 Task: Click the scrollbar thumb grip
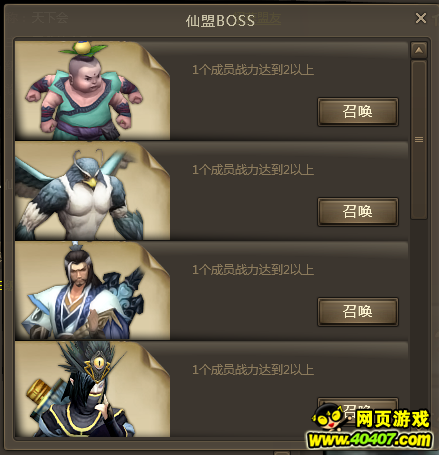coord(419,139)
